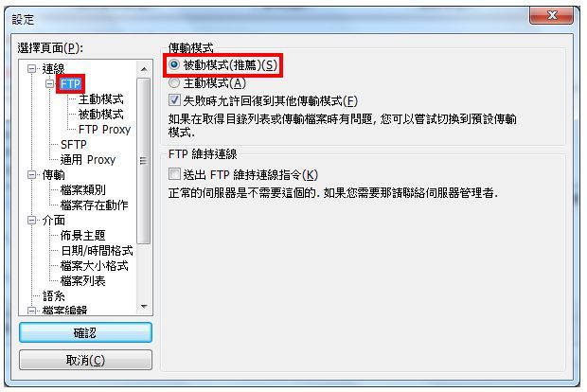Collapse the 連線 tree node

(32, 68)
